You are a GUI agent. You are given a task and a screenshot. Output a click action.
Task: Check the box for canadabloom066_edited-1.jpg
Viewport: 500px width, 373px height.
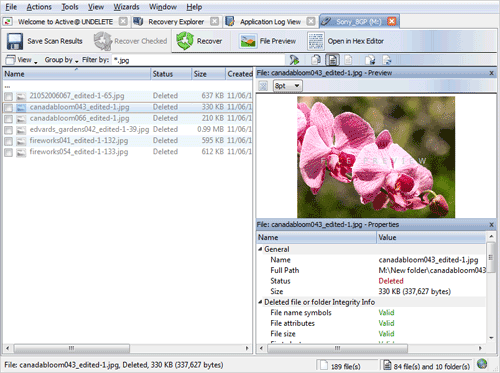click(9, 119)
